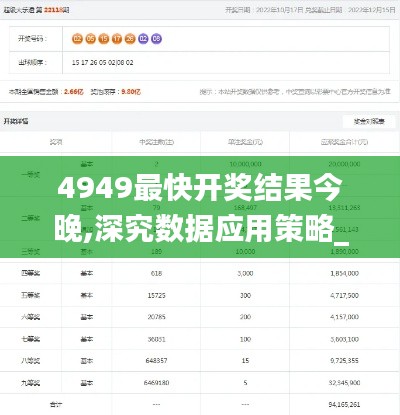Click the 基本 cell in 七等奖 row

(86, 339)
